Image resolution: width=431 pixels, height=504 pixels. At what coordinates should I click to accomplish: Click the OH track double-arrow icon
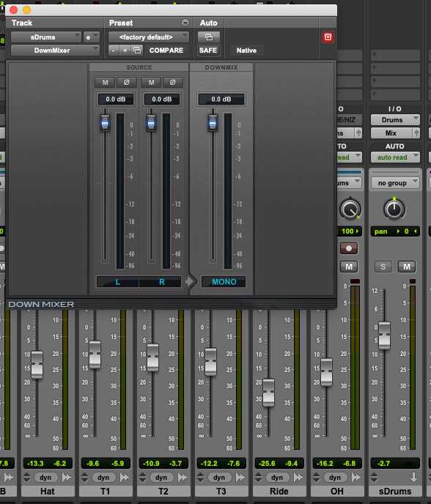coord(356,478)
